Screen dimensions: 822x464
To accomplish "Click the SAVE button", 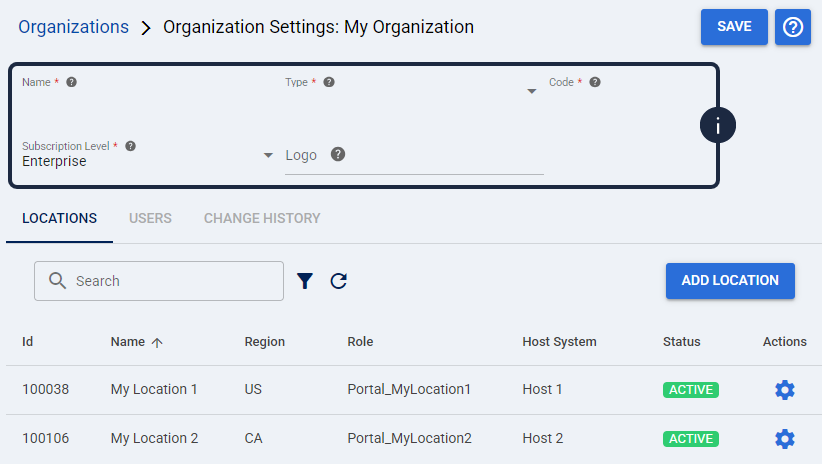I will [x=734, y=27].
